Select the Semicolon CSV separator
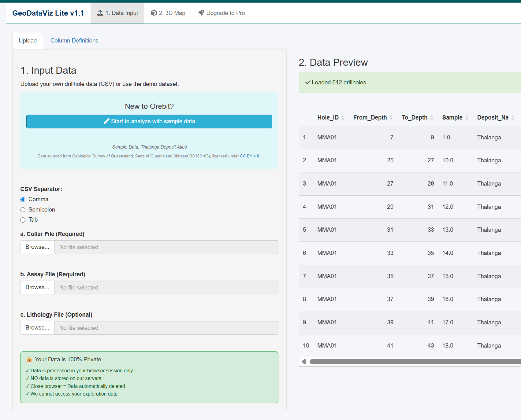Viewport: 521px width, 420px height. coord(23,210)
